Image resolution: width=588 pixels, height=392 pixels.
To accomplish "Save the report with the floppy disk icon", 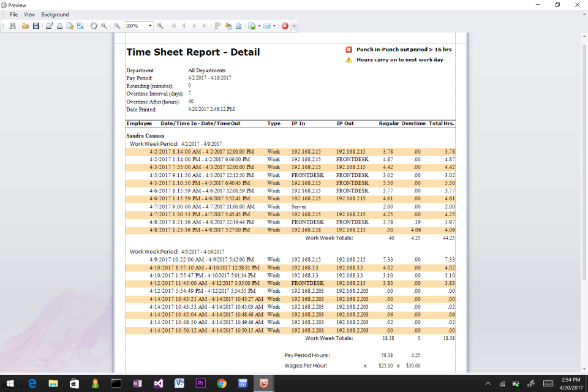I will coord(36,26).
